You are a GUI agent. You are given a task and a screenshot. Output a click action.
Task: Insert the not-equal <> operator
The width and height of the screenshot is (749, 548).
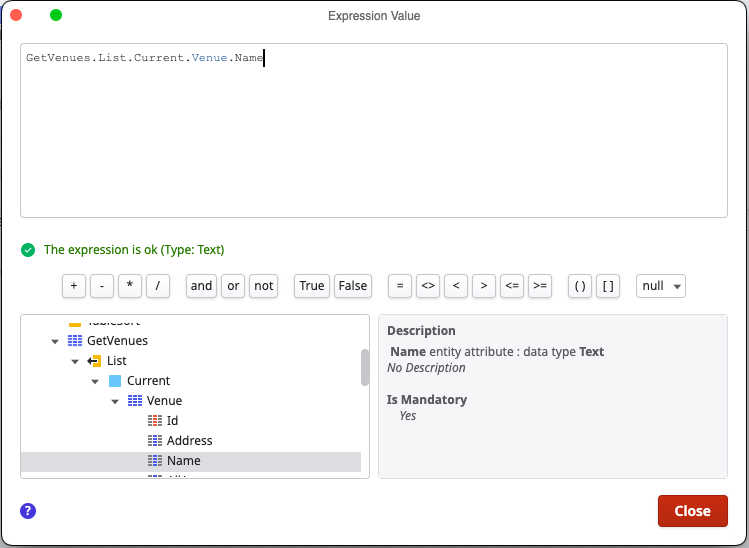click(428, 286)
